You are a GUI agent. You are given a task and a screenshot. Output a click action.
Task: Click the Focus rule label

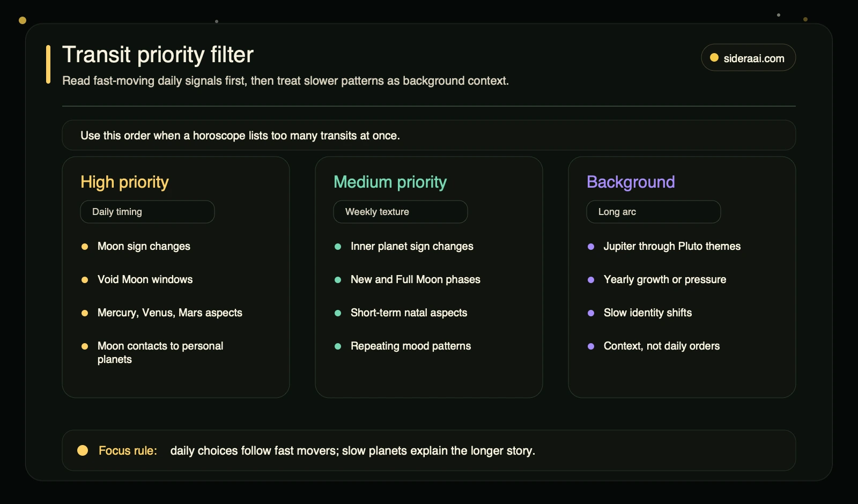128,450
